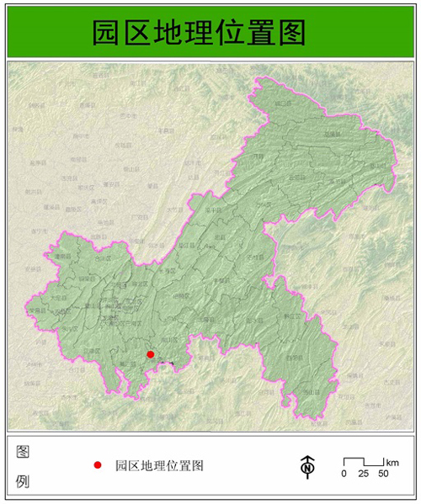This screenshot has width=421, height=504.
Task: Select the 巫溪县 county label
Action: pyautogui.click(x=333, y=135)
